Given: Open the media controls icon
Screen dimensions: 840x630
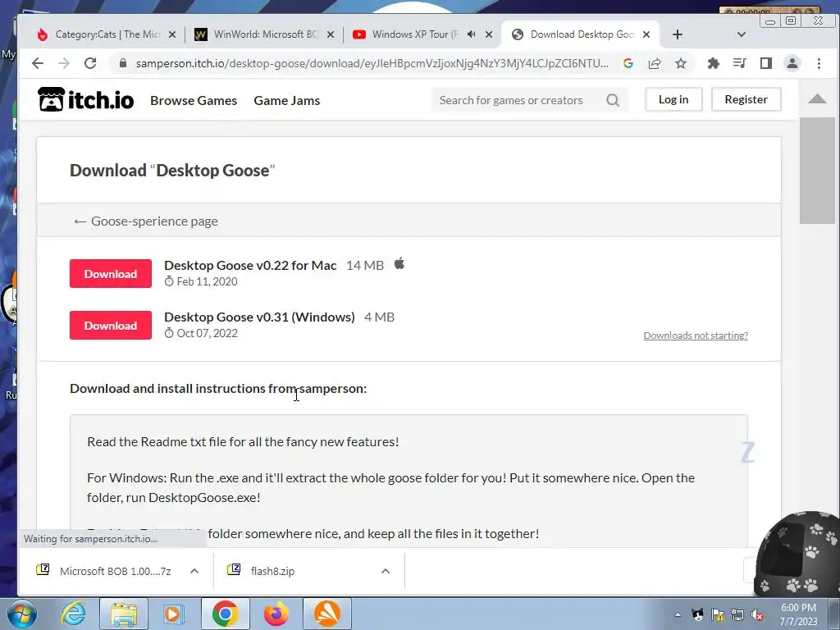Looking at the screenshot, I should [x=739, y=63].
